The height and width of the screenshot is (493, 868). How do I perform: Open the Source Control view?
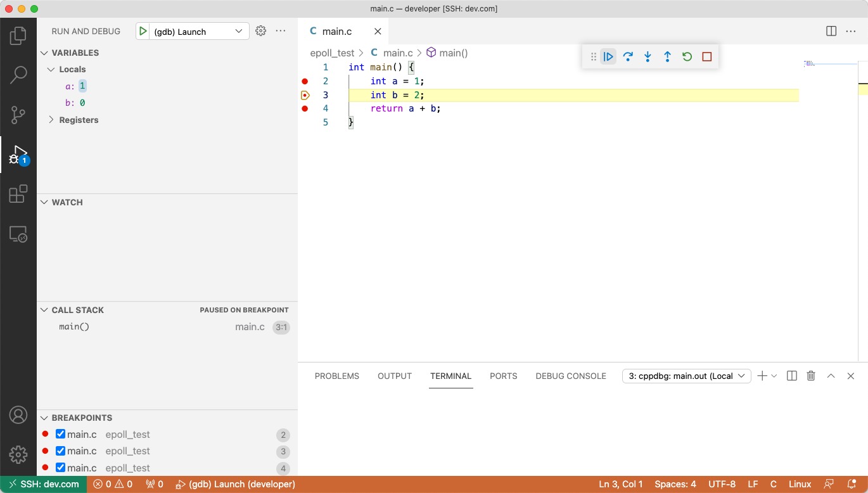pos(18,115)
